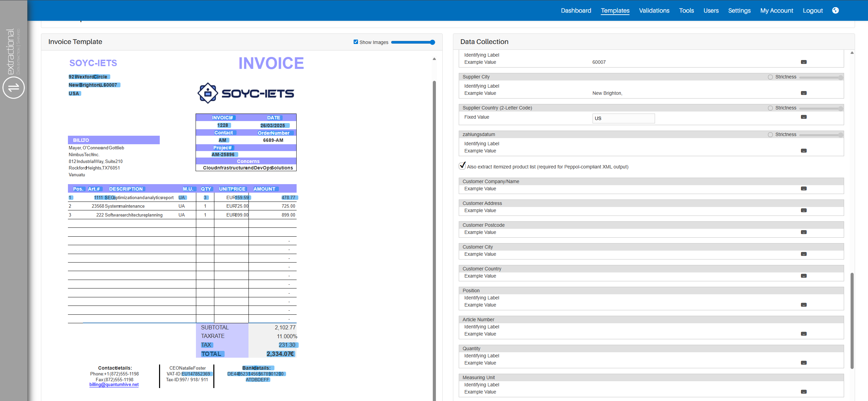
Task: Click keyboard icon in Supplier Country row
Action: coord(803,117)
